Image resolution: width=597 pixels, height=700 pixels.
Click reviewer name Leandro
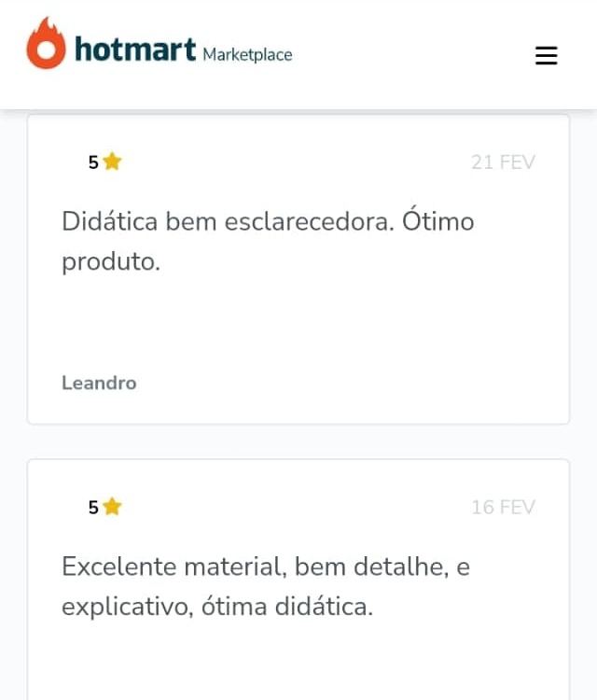(99, 383)
